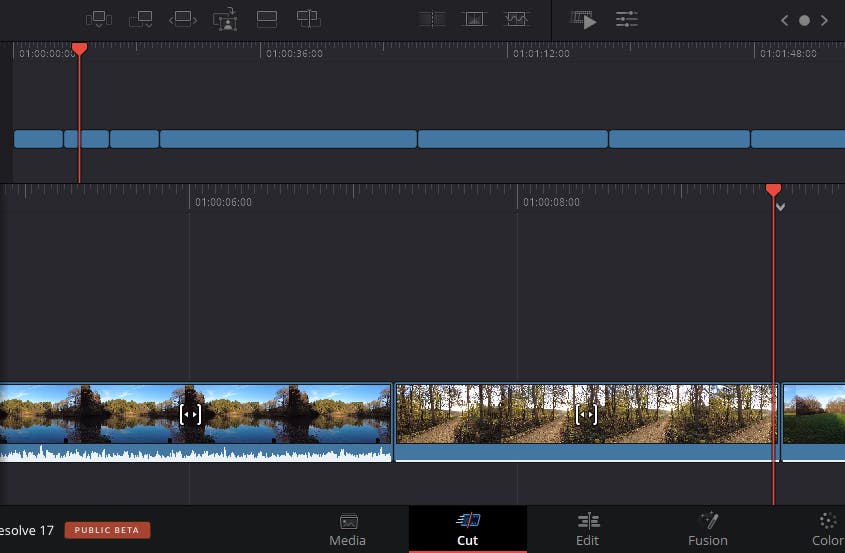The height and width of the screenshot is (553, 845).
Task: Open the Fusion page
Action: (708, 530)
